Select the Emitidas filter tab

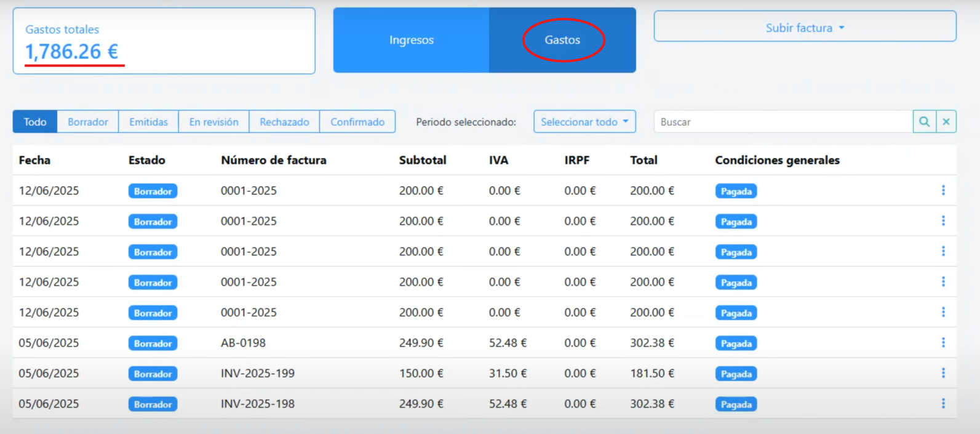(x=148, y=122)
